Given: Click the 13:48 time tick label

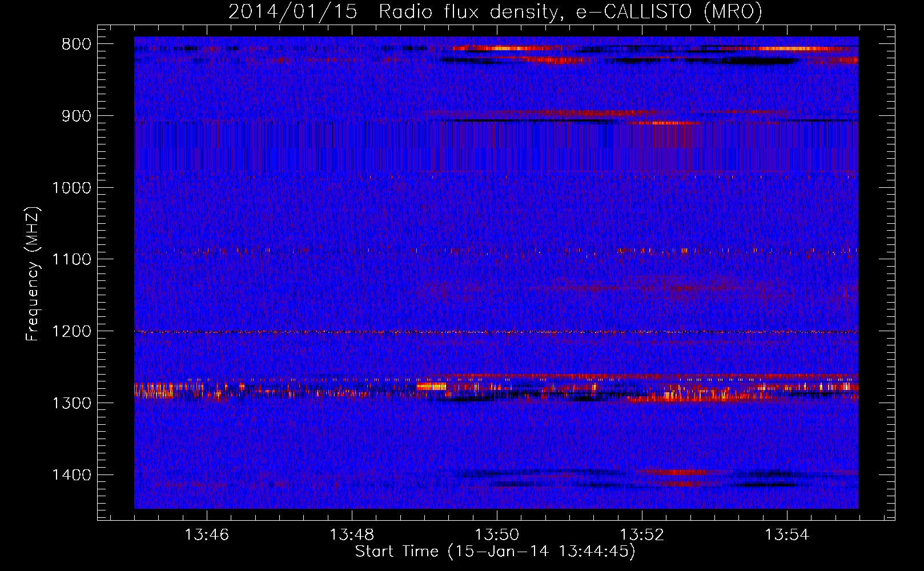Looking at the screenshot, I should (352, 535).
